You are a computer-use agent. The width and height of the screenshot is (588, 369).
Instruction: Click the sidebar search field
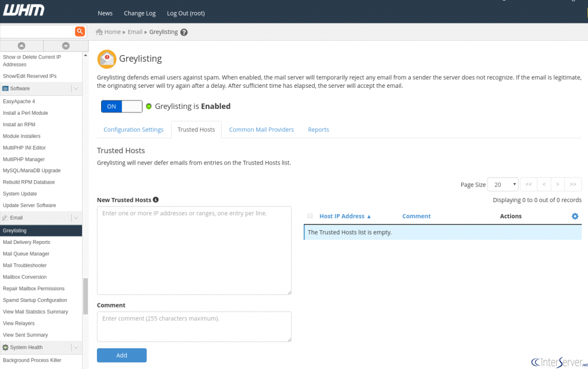point(37,32)
